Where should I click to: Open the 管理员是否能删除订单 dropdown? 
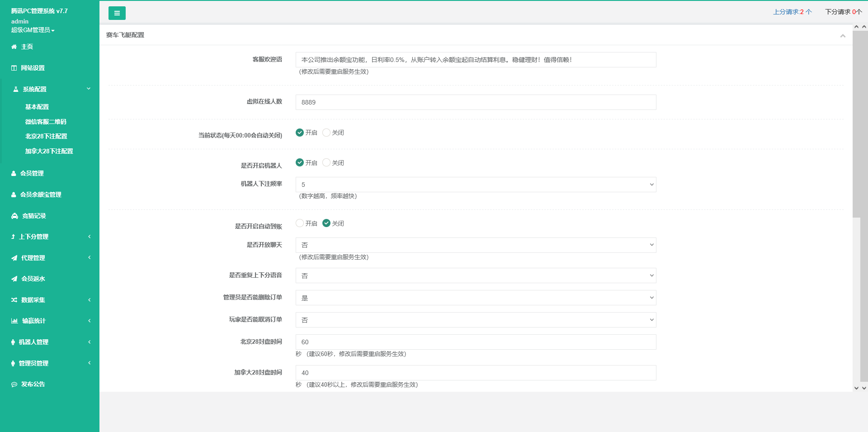[476, 298]
